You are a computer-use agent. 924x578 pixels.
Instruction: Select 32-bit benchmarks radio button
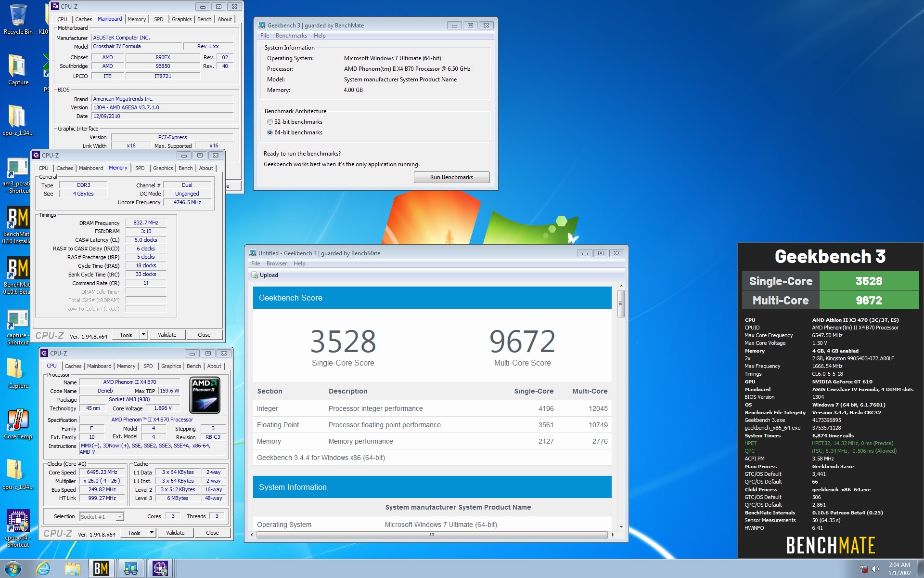click(270, 122)
